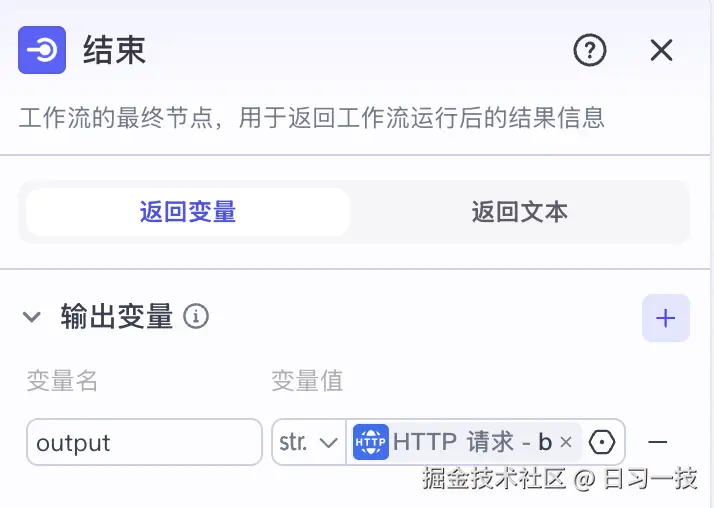The height and width of the screenshot is (508, 714).
Task: Click the 变量名 column label
Action: [62, 381]
